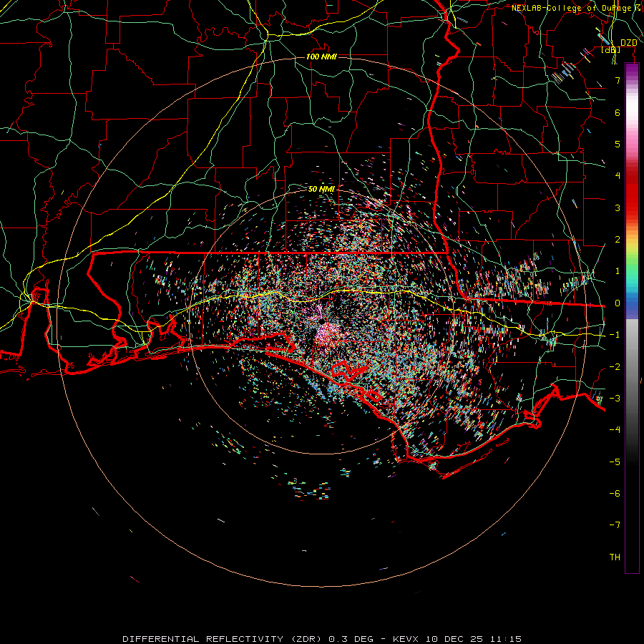Click the ZDR color bar legend
This screenshot has width=644, height=644.
(x=632, y=318)
